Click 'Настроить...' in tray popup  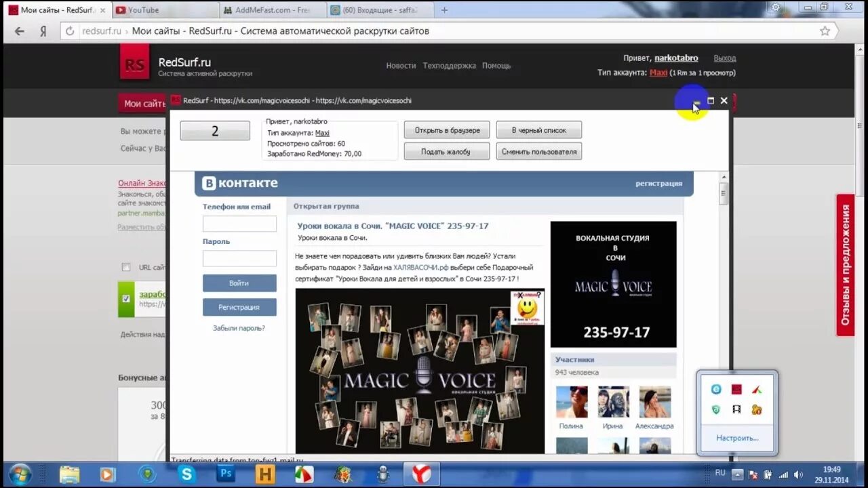[737, 438]
